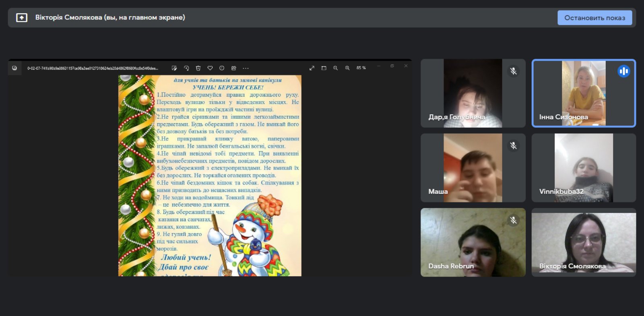The image size is (644, 316).
Task: Enter fullscreen with the diagonal arrows icon
Action: pyautogui.click(x=312, y=68)
